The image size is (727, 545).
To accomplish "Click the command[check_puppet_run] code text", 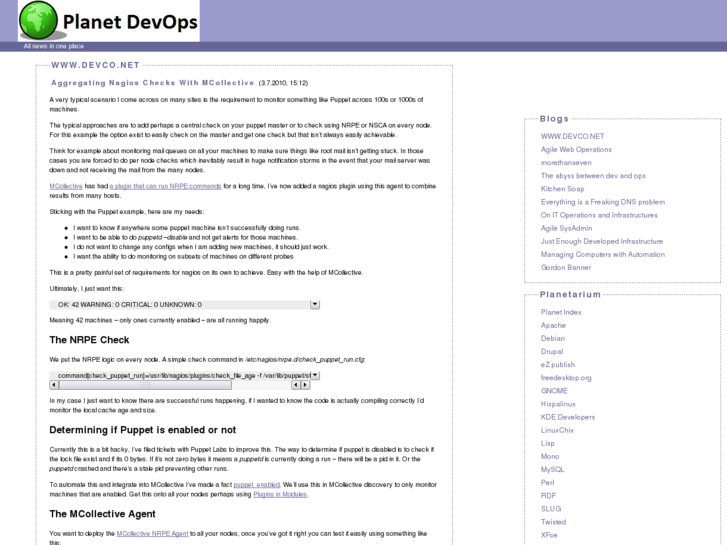I will (x=184, y=375).
